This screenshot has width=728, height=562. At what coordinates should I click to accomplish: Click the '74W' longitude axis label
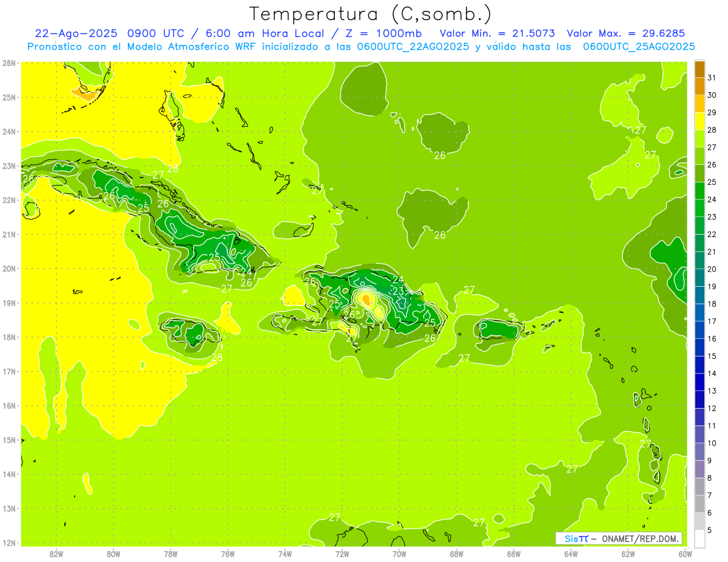(x=285, y=554)
